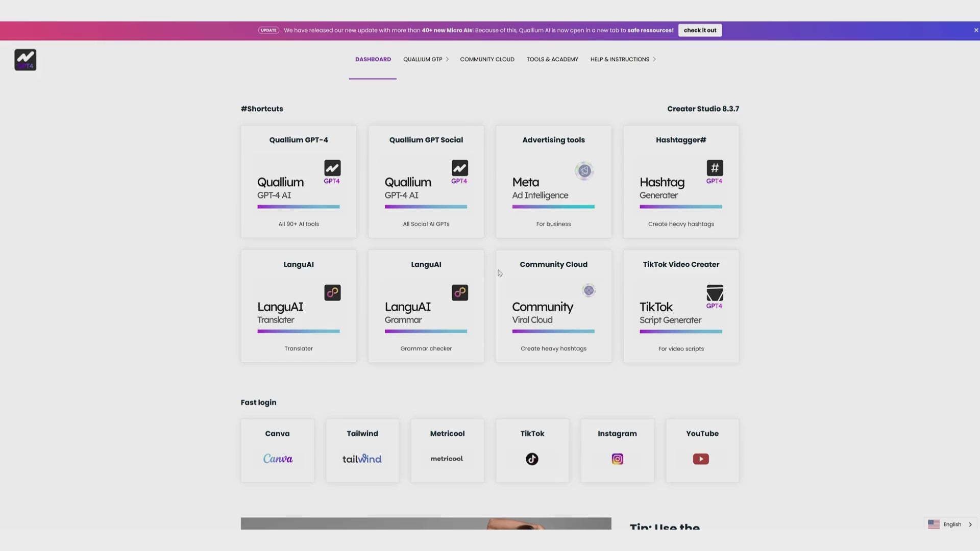Open Canva fast login link
Viewport: 980px width, 551px height.
277,449
